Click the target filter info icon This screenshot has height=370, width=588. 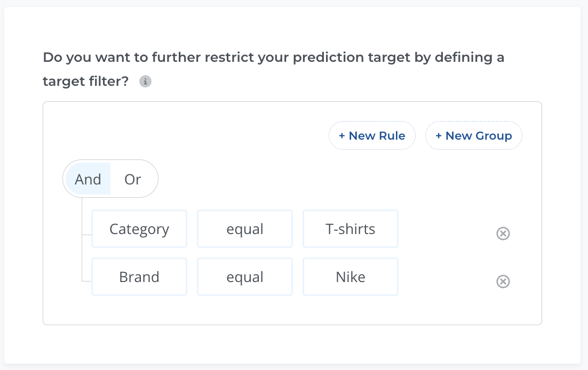point(145,81)
